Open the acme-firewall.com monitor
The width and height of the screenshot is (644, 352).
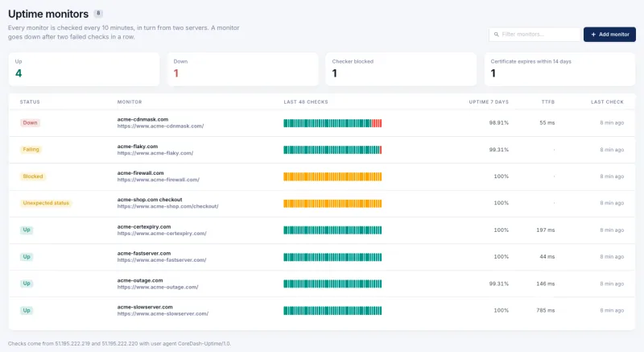click(x=140, y=173)
